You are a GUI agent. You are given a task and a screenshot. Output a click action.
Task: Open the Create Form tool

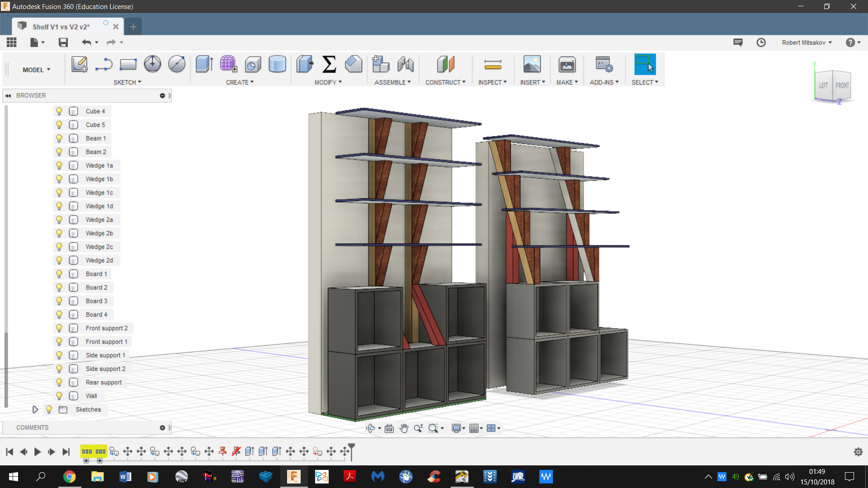coord(228,64)
